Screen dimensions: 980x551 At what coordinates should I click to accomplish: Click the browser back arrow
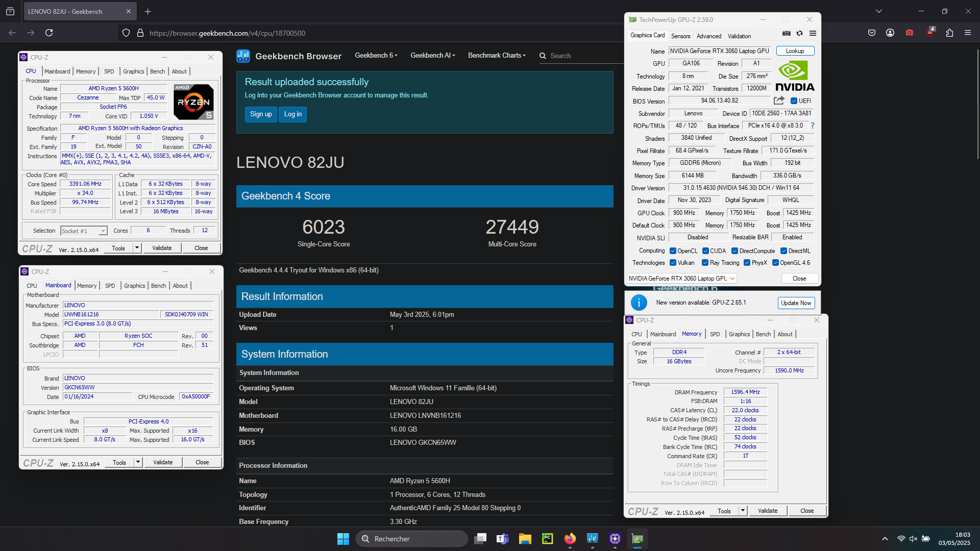pos(12,33)
